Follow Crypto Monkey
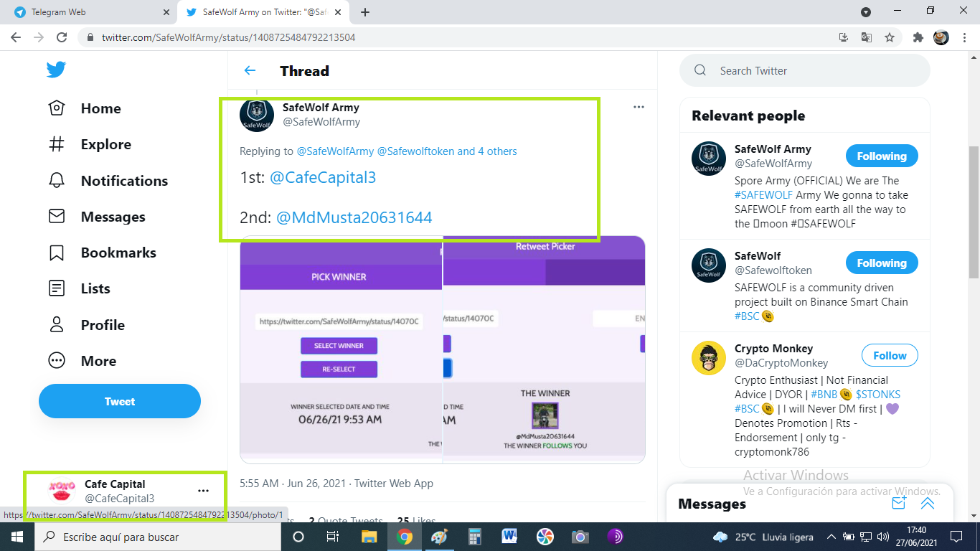 (890, 356)
